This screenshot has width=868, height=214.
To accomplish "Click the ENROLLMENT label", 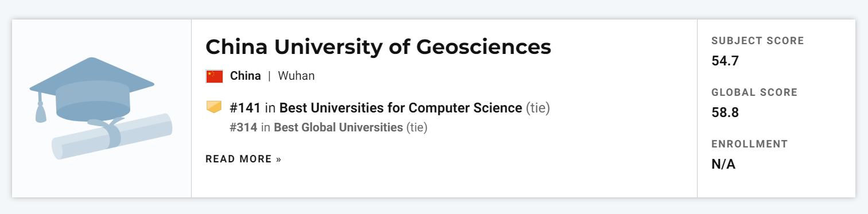I will pos(750,144).
